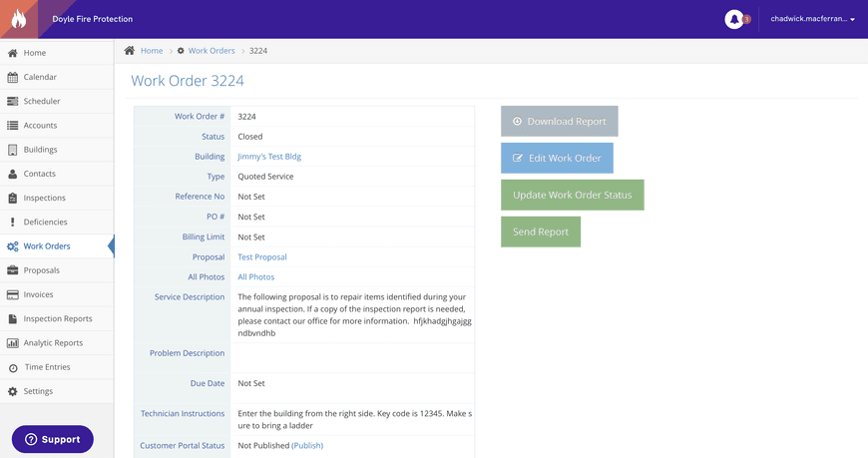The image size is (868, 458).
Task: Click the Deficiencies exclamation icon
Action: [13, 223]
